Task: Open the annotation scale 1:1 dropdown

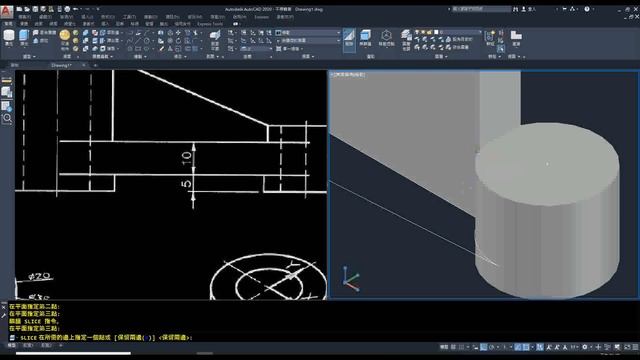Action: click(x=573, y=347)
